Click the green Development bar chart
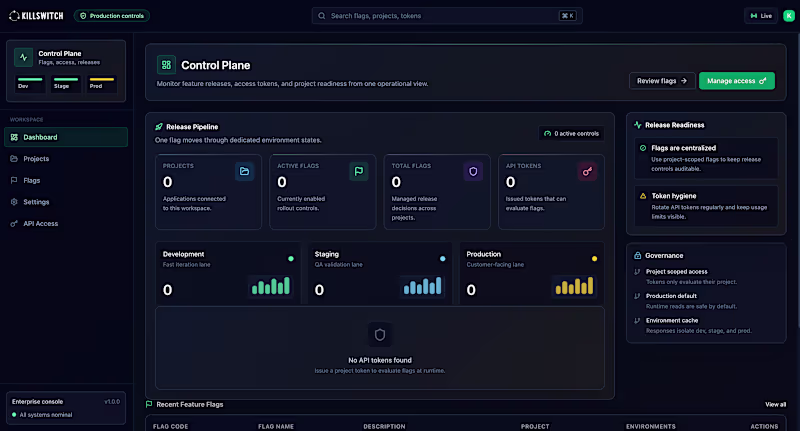This screenshot has width=800, height=431. [x=271, y=286]
